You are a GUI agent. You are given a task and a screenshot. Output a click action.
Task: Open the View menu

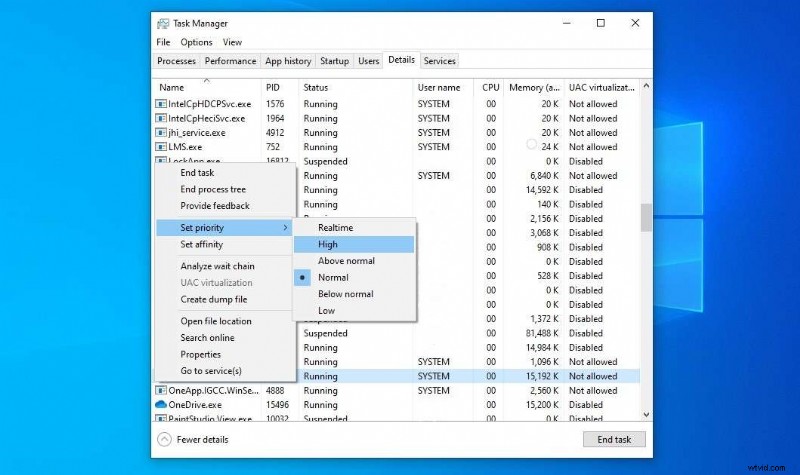[x=232, y=43]
